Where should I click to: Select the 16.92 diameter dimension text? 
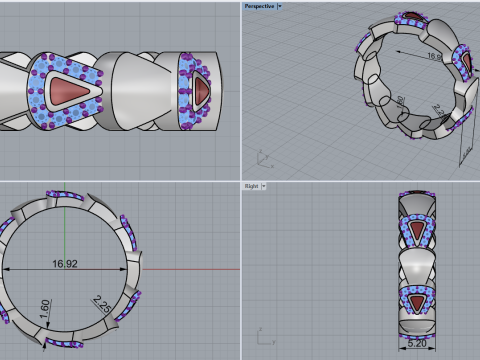(x=65, y=264)
